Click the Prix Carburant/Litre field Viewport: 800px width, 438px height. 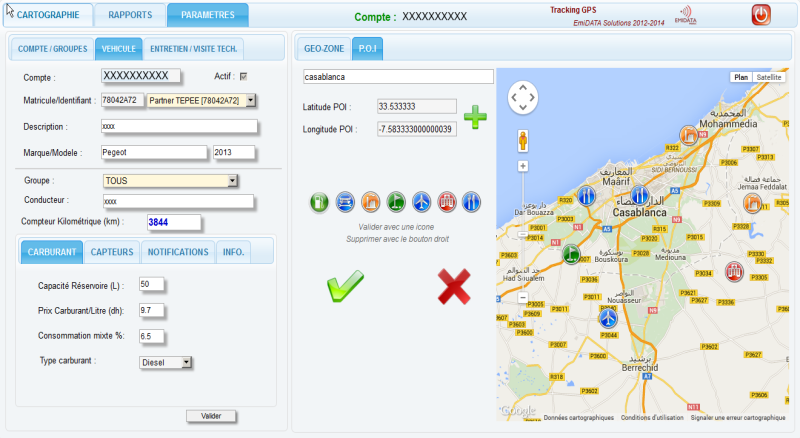tap(152, 310)
